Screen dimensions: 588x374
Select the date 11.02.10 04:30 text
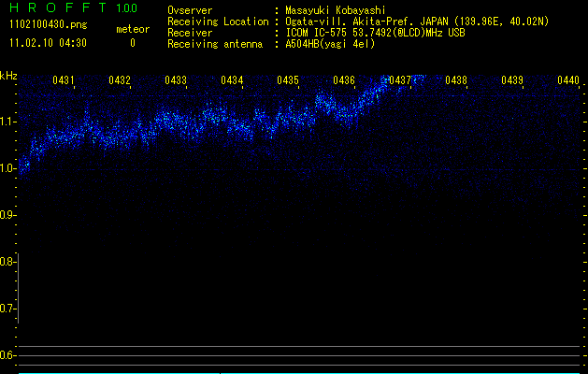click(48, 43)
